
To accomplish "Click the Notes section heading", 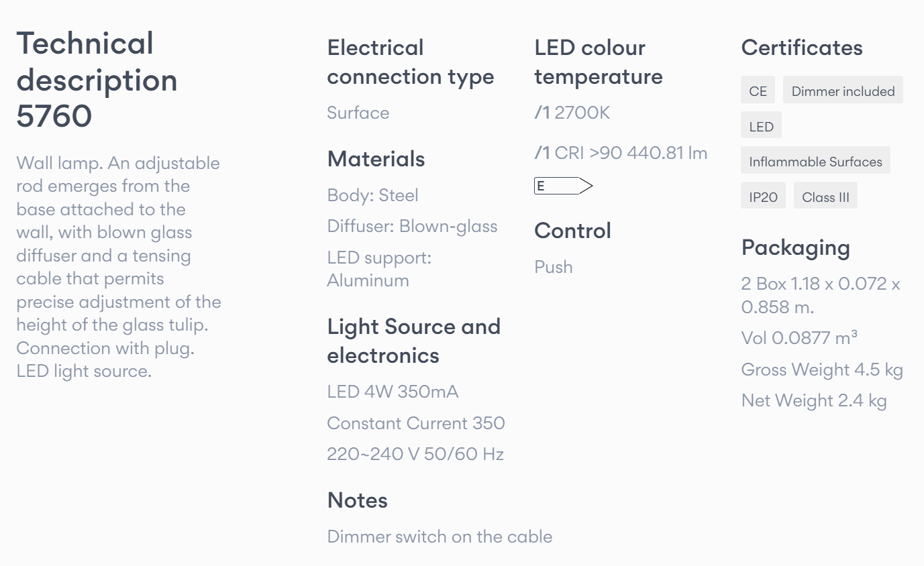I will (357, 500).
